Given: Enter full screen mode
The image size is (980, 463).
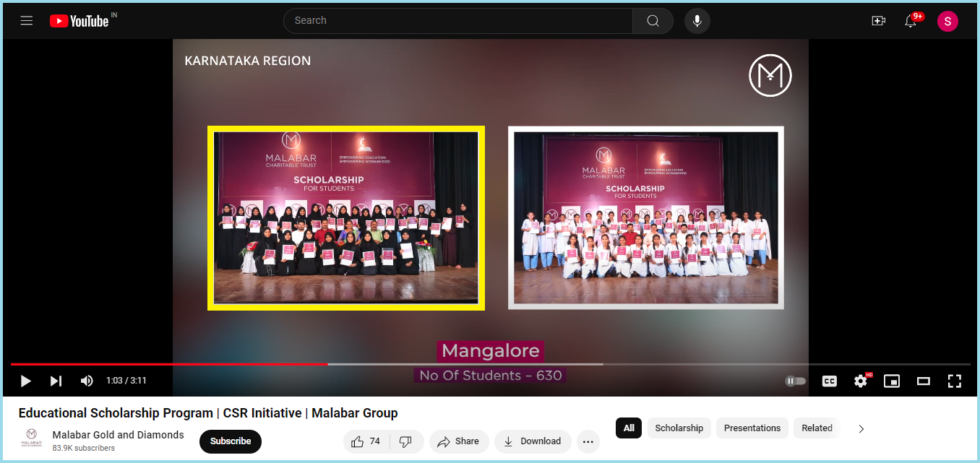Looking at the screenshot, I should pos(954,381).
